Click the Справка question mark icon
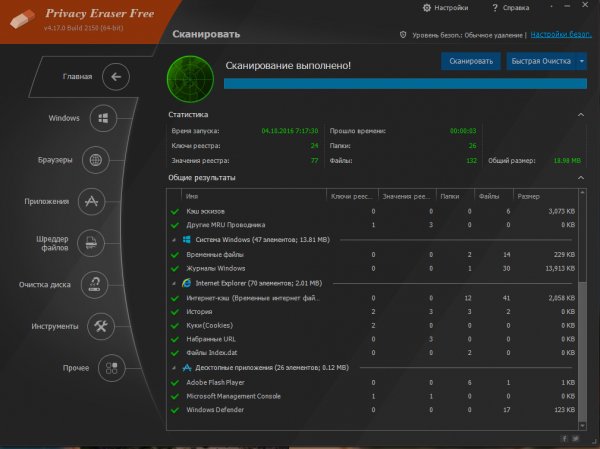 tap(495, 8)
